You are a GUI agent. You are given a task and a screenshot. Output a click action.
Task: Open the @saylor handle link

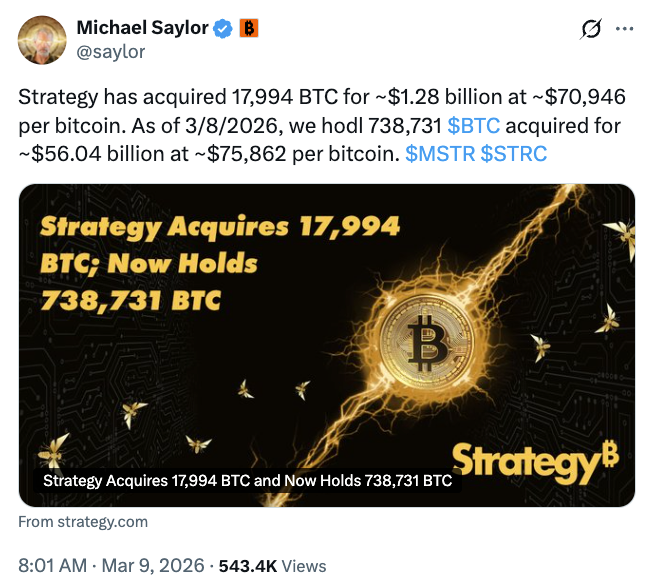110,52
